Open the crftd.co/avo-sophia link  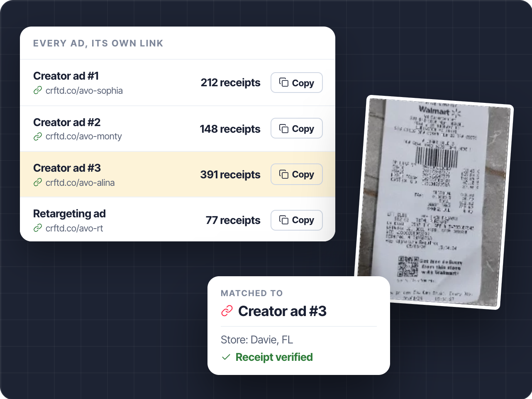tap(84, 90)
